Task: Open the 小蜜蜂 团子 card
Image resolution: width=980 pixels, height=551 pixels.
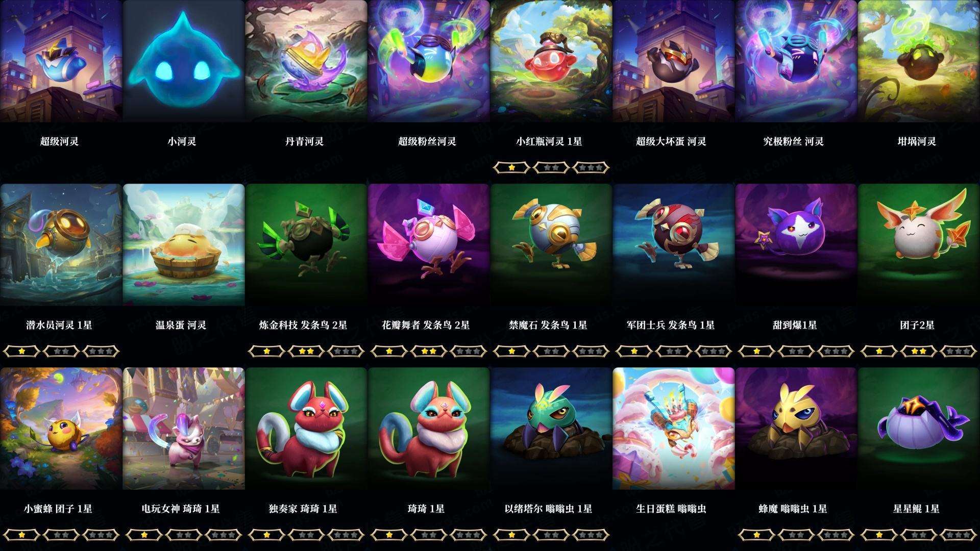Action: [61, 429]
